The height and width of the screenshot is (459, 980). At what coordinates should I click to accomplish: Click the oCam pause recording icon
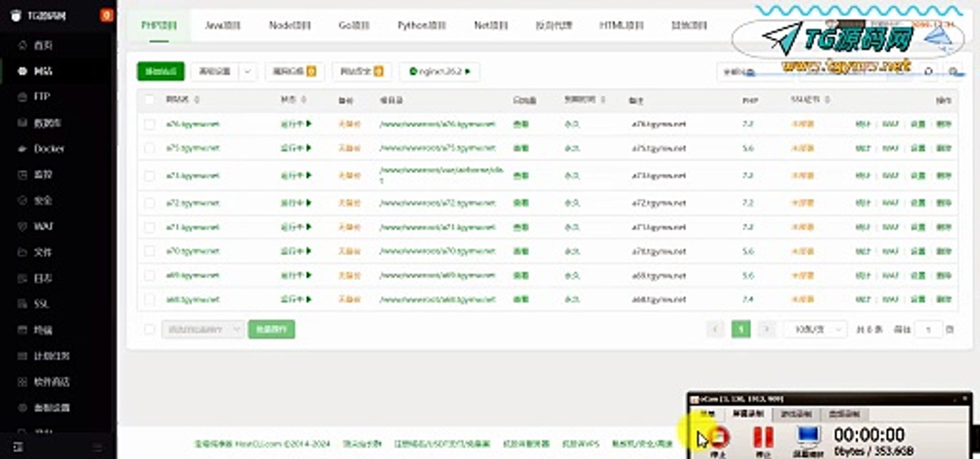tap(763, 438)
